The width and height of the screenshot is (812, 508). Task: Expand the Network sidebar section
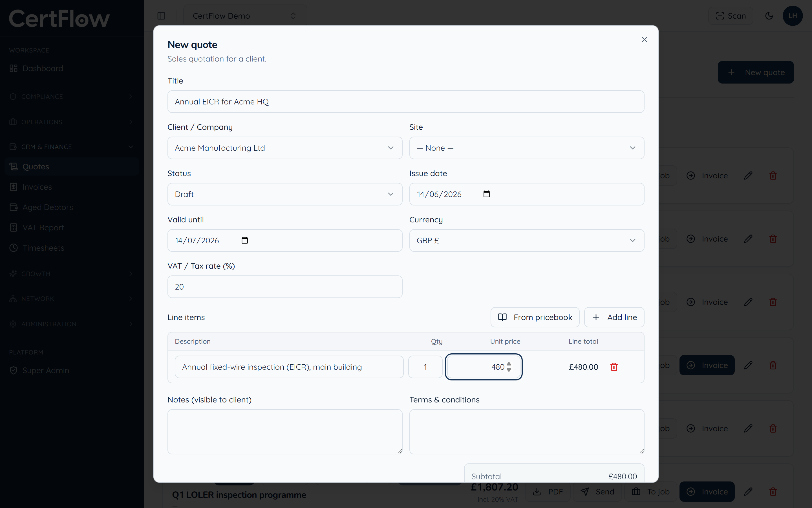[x=72, y=299]
